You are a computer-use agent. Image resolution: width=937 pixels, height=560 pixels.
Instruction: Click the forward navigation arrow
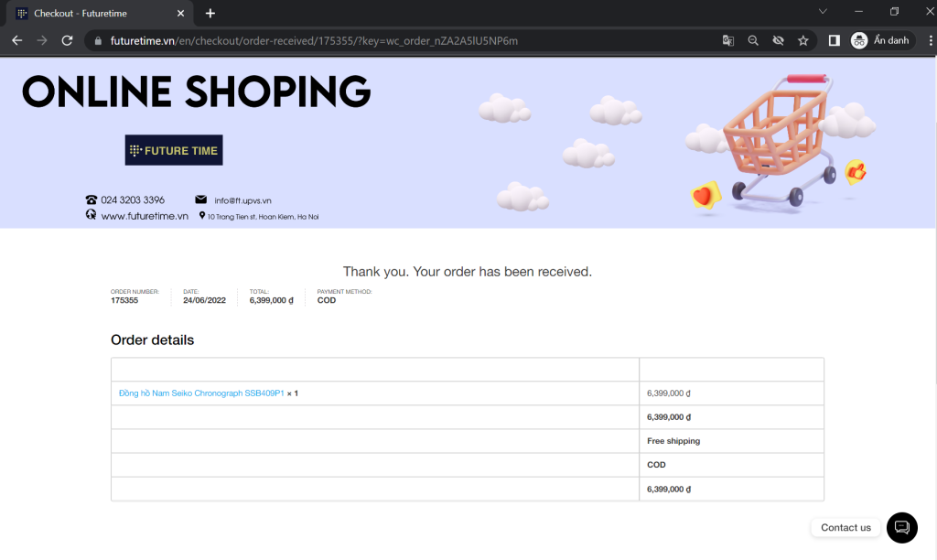coord(42,40)
